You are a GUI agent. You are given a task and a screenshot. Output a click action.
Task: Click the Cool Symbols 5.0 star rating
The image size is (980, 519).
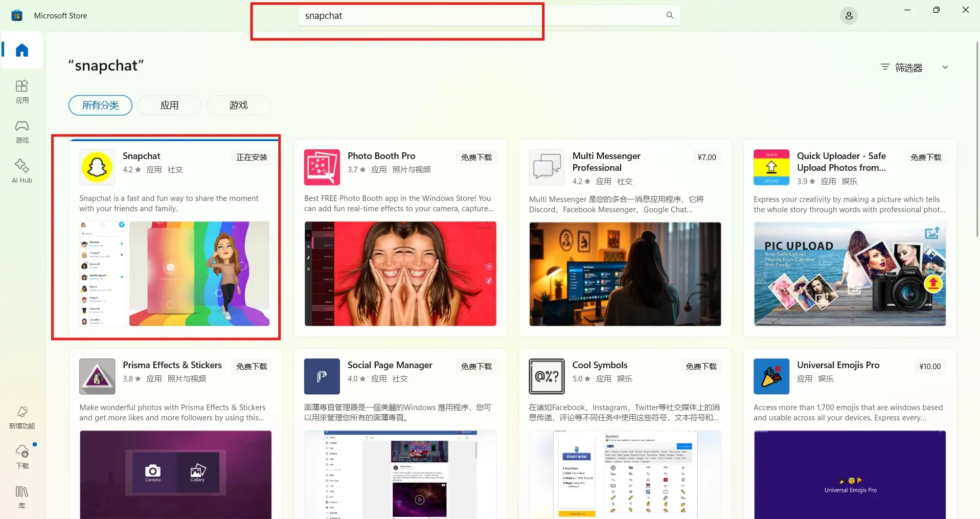[x=581, y=379]
